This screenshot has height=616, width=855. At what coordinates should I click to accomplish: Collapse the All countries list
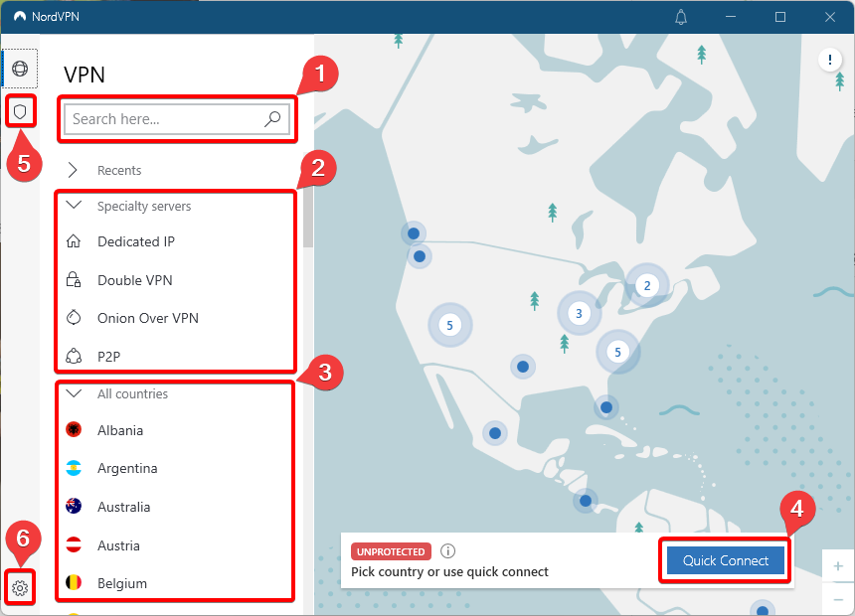(73, 393)
